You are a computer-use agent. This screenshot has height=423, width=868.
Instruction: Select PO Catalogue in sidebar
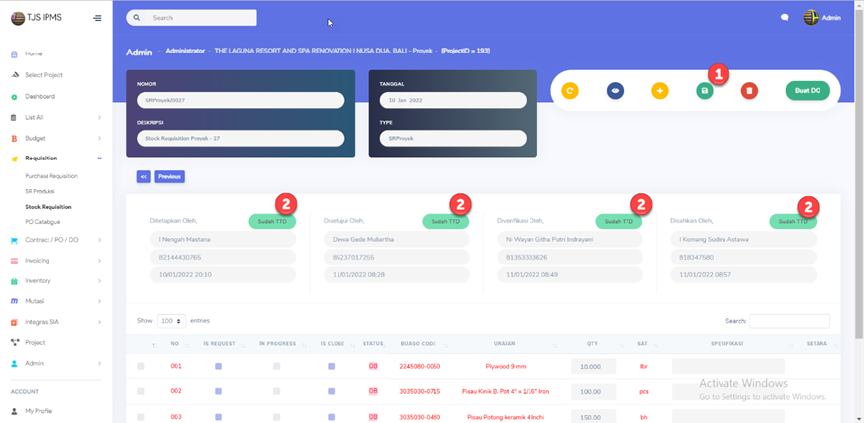click(43, 222)
